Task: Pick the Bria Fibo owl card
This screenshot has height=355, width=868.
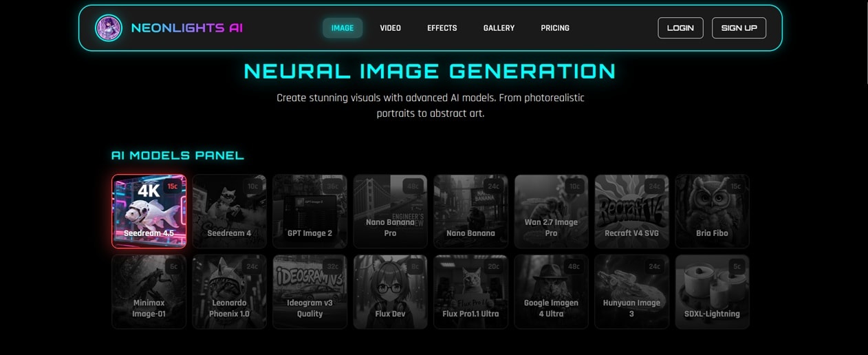Action: point(713,211)
